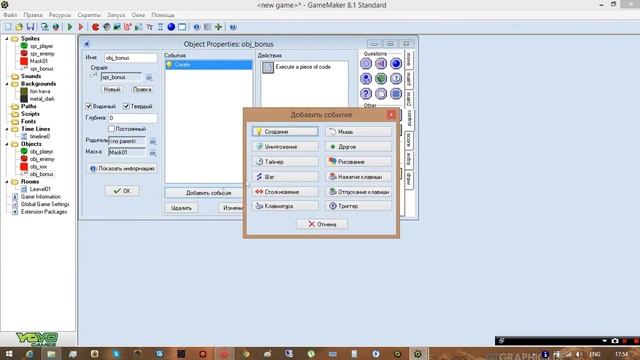Viewport: 640px width, 360px height.
Task: Select the Check Mouse action icon
Action: (381, 93)
